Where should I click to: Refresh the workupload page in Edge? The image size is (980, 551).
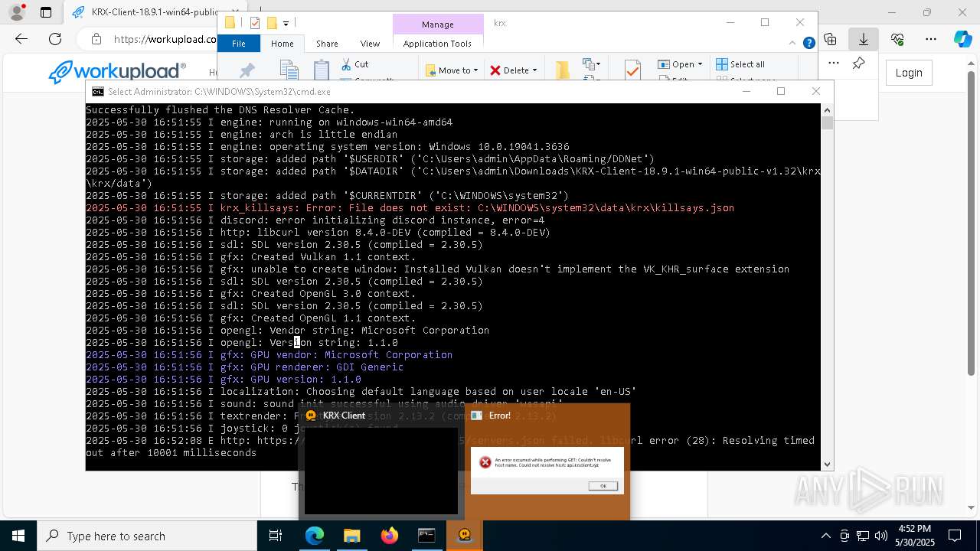[x=55, y=39]
